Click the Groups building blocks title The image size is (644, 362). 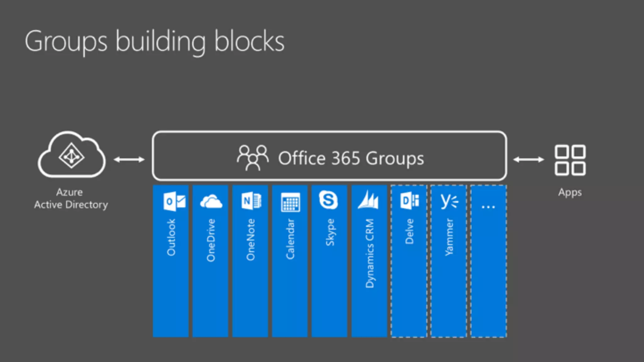pos(154,41)
